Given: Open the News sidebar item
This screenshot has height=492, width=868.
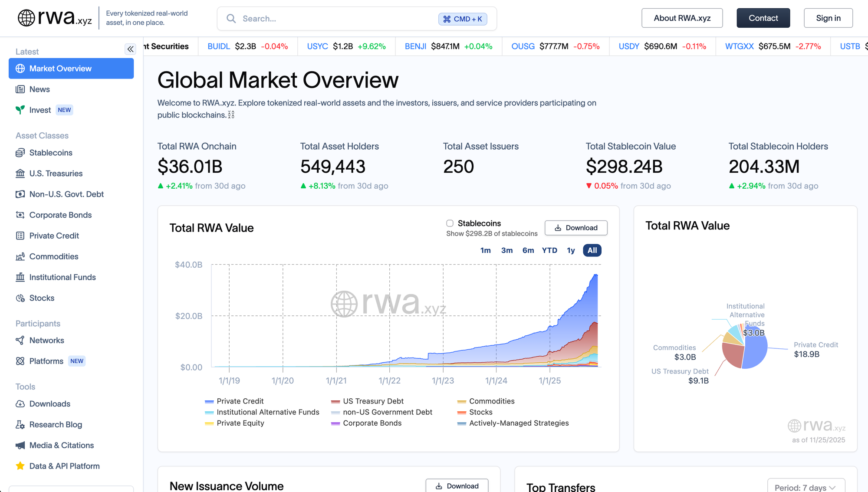Looking at the screenshot, I should 39,89.
